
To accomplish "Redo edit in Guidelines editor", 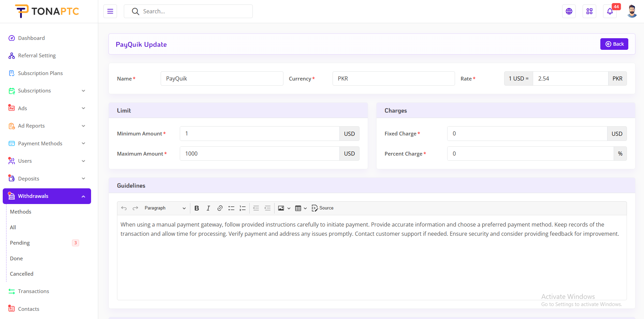I will point(135,208).
